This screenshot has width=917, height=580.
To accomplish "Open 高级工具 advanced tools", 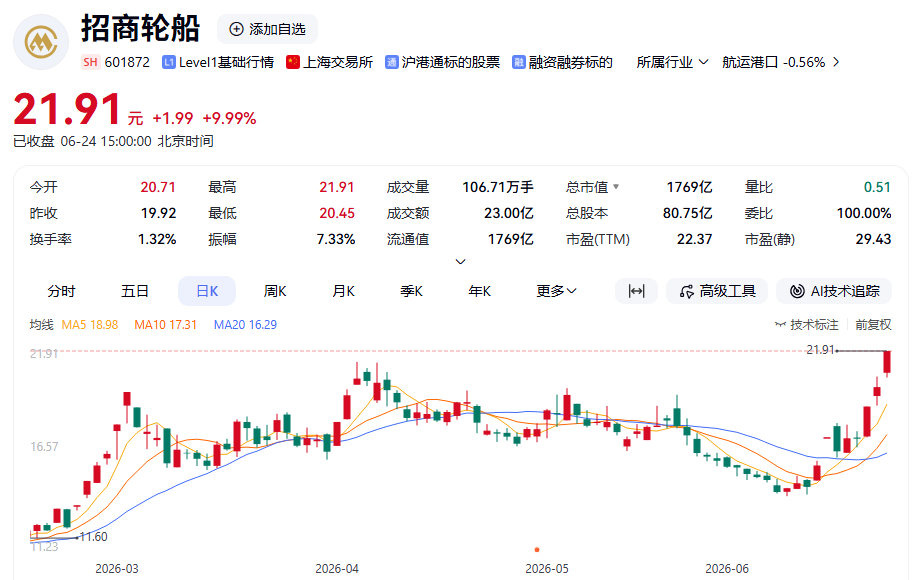I will point(717,291).
